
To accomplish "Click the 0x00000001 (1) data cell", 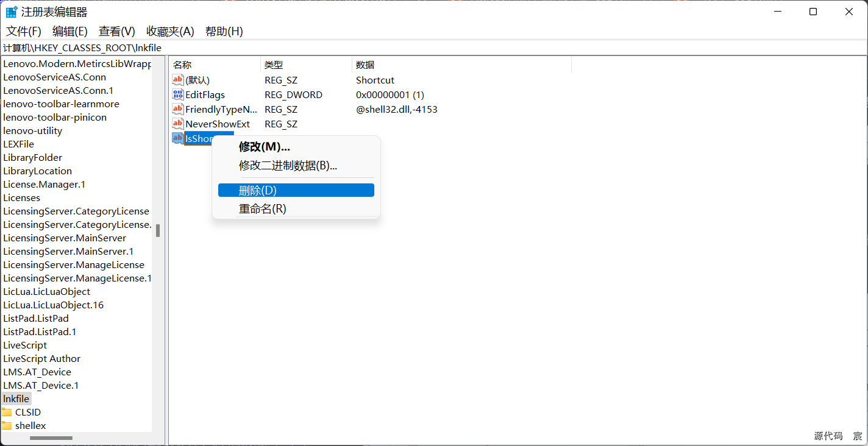I will pos(390,94).
